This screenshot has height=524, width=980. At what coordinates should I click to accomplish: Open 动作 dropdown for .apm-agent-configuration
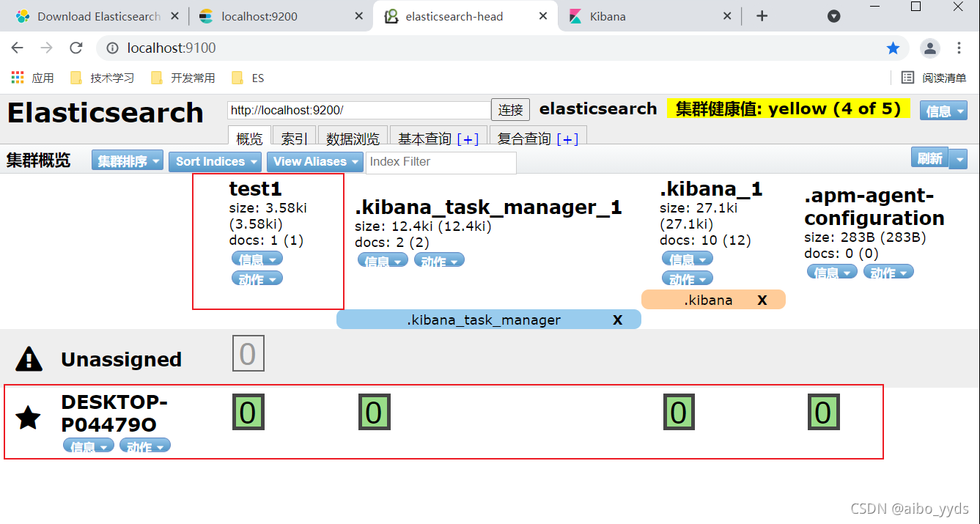tap(889, 272)
